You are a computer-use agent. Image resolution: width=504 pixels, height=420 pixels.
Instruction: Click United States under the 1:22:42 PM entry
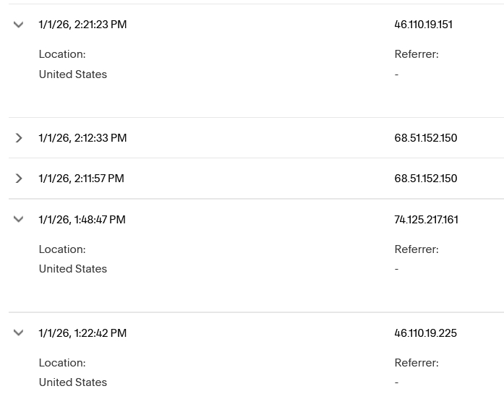click(x=72, y=382)
